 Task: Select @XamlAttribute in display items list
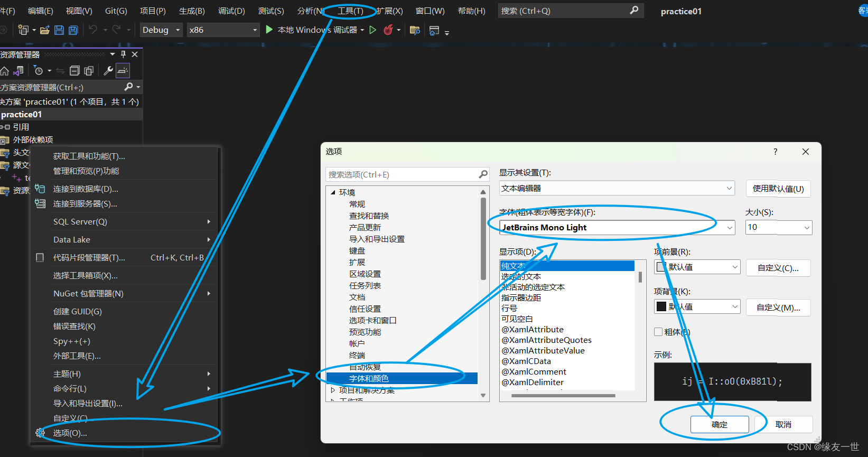(x=533, y=329)
